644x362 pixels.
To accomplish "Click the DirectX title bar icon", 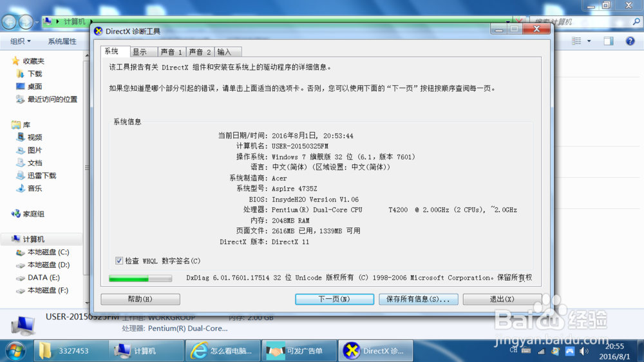I will point(99,31).
